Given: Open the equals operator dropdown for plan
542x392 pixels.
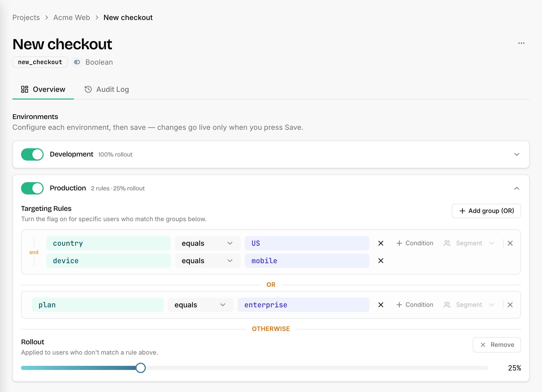Looking at the screenshot, I should coord(200,305).
